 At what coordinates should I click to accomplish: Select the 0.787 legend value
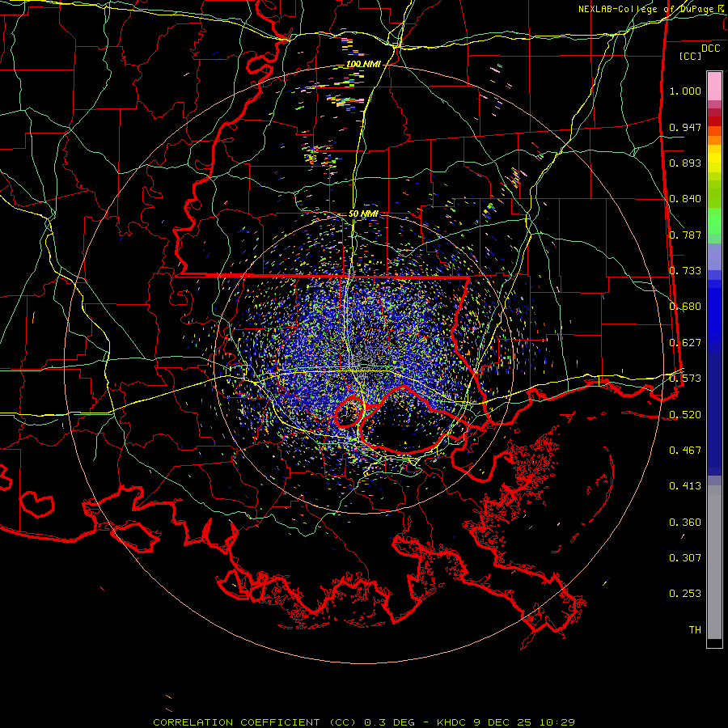click(x=685, y=235)
